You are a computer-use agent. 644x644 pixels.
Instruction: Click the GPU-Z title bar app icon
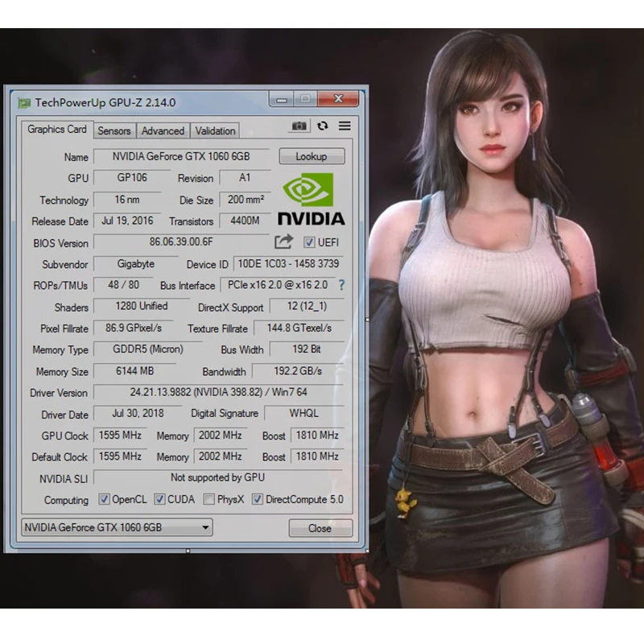[x=24, y=103]
